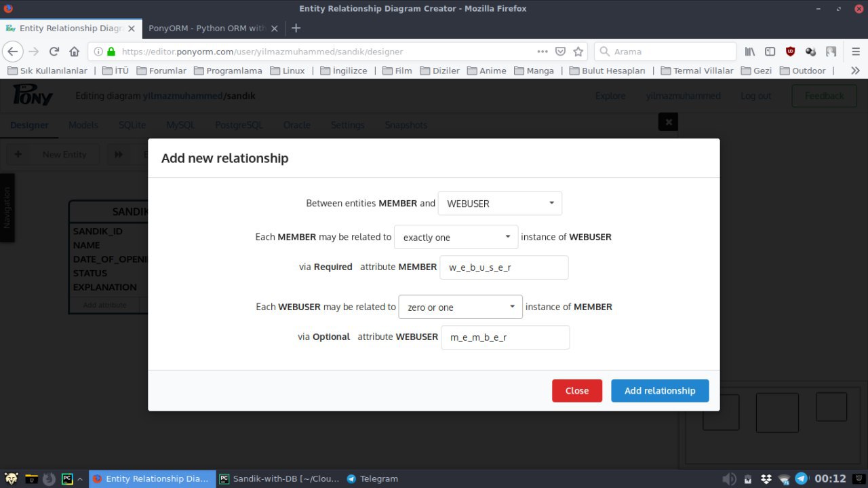Open İngilizce bookmark folder
868x488 pixels.
click(344, 71)
